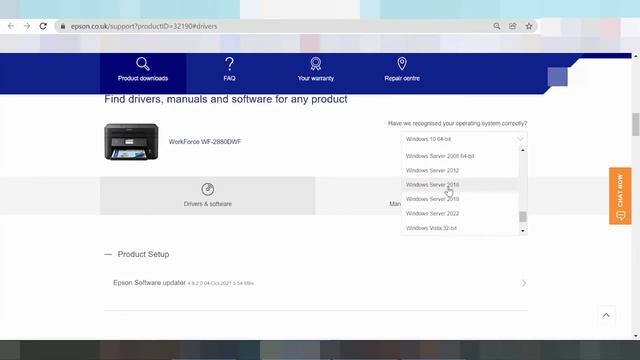Image resolution: width=640 pixels, height=360 pixels.
Task: Collapse the operating system dropdown showing Windows 10 64-bit
Action: [464, 139]
